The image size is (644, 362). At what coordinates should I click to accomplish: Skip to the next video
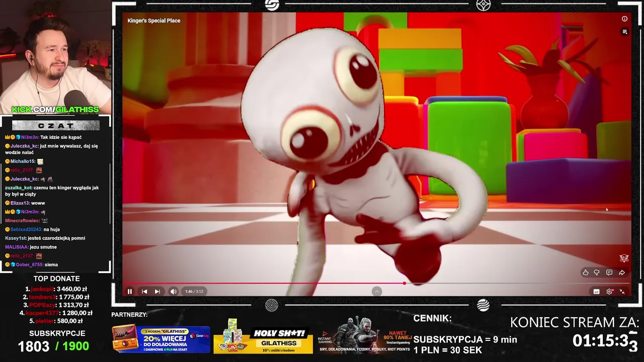157,292
